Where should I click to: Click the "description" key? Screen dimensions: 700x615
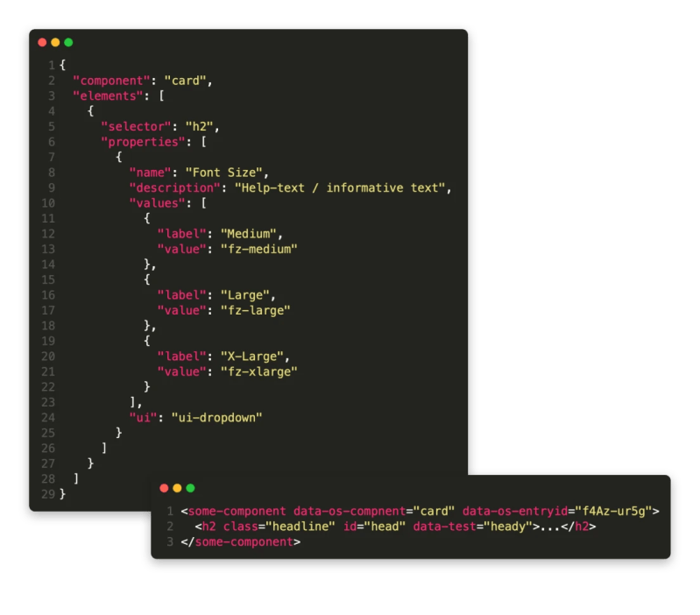(x=174, y=187)
